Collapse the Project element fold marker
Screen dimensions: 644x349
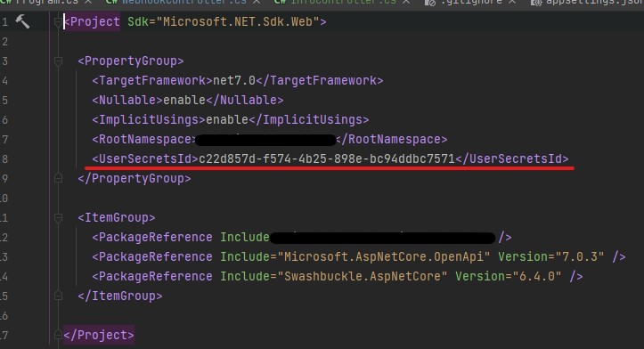(x=58, y=21)
